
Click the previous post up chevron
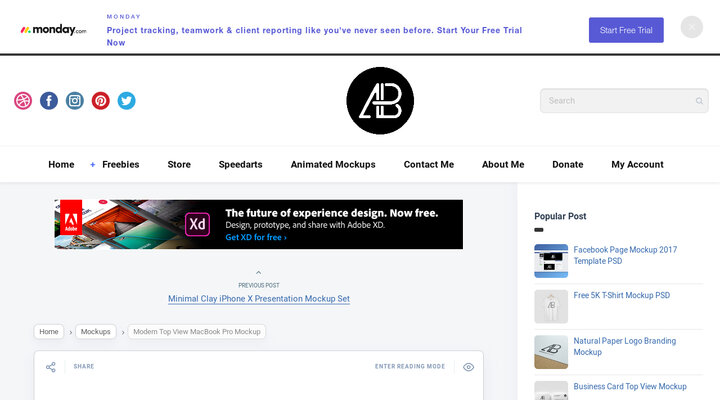259,273
